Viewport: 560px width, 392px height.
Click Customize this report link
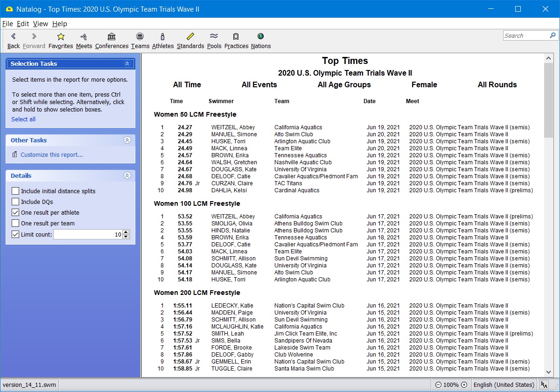click(51, 155)
